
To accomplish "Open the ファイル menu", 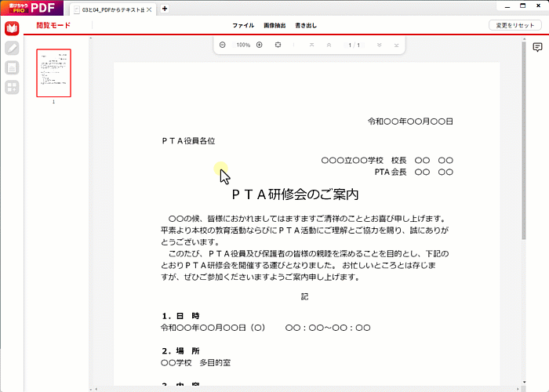I will tap(243, 25).
